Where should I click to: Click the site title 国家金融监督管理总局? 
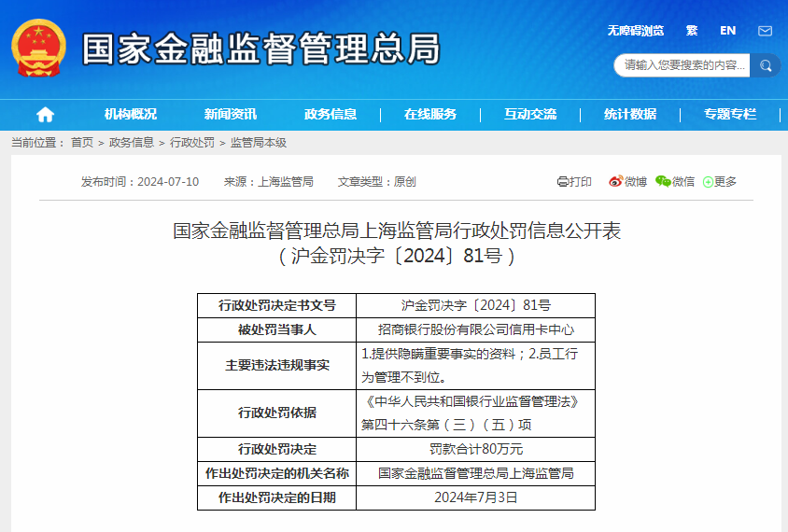pyautogui.click(x=261, y=49)
